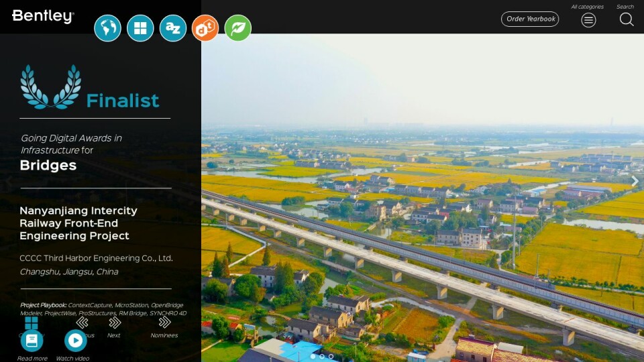
Task: Play the project via Watch video
Action: 75,341
